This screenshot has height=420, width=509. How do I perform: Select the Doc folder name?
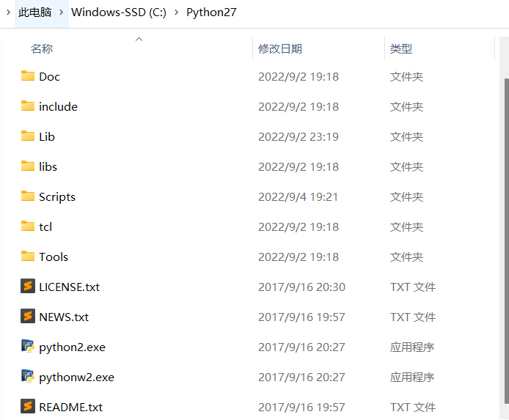tap(50, 76)
